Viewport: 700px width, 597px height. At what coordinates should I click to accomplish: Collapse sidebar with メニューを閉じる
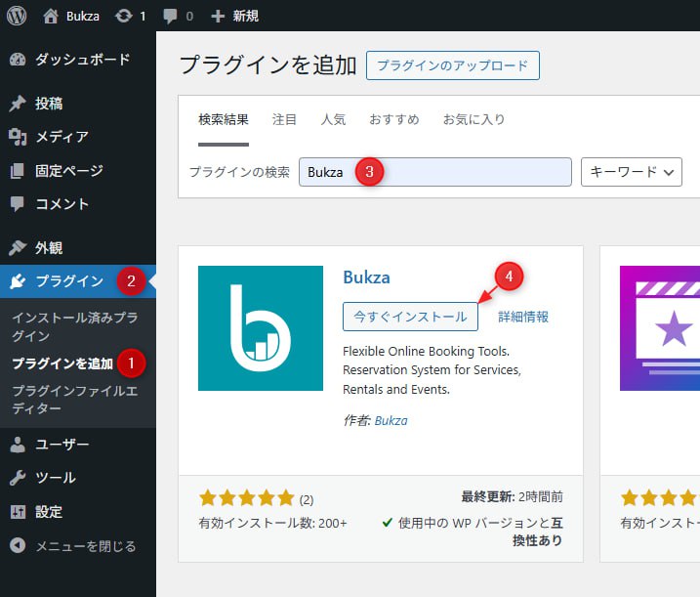pos(85,546)
